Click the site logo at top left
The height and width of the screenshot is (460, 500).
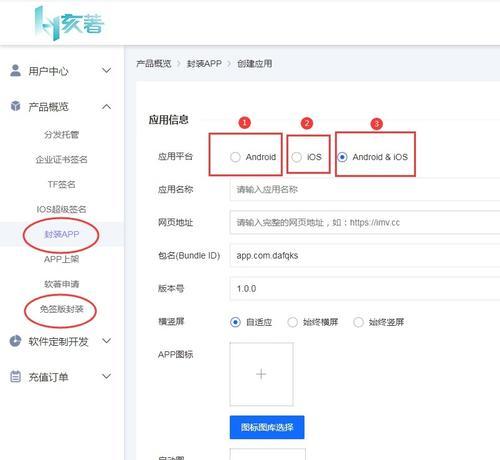coord(69,23)
